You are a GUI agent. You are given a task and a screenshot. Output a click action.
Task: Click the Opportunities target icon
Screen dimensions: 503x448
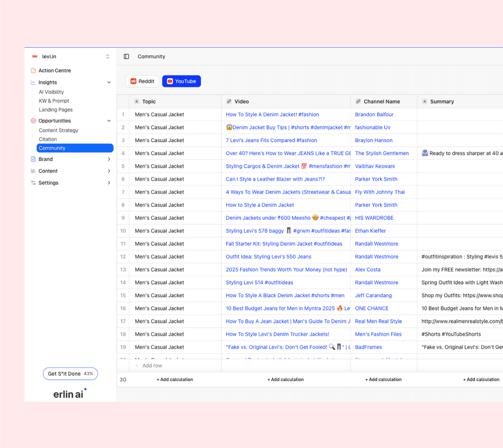(33, 121)
